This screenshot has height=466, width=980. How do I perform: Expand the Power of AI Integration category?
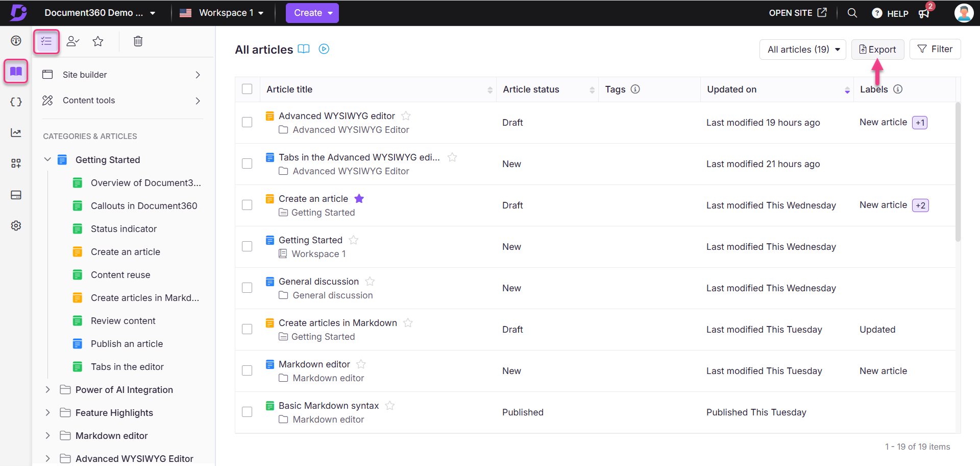click(x=47, y=389)
